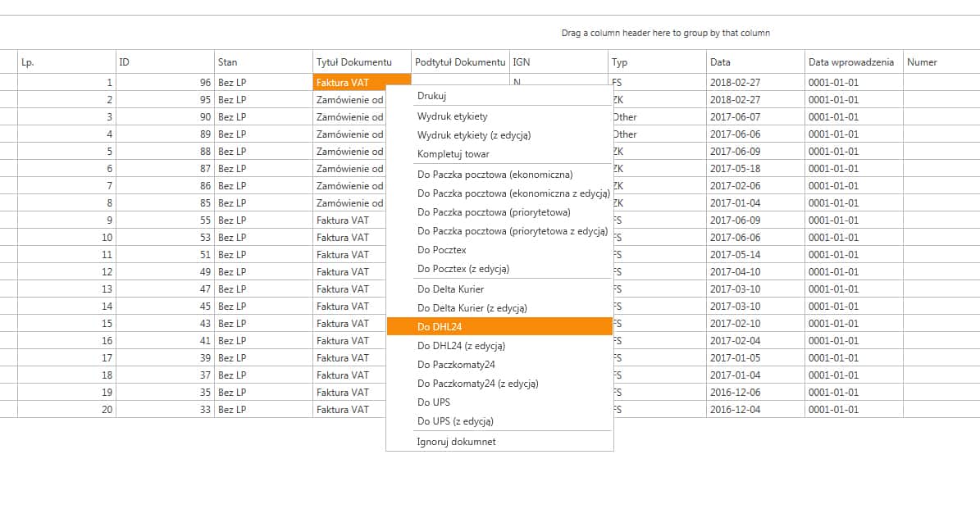Click Faktura VAT cell in row 18

pyautogui.click(x=349, y=375)
